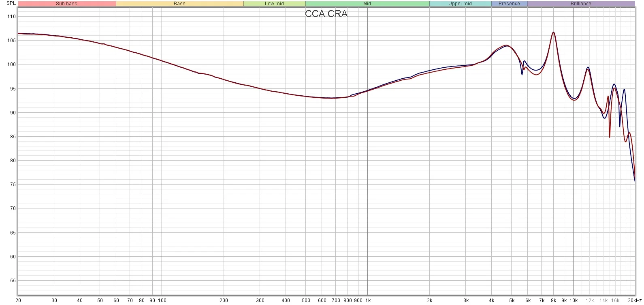Click the 2k frequency axis label

(x=429, y=301)
